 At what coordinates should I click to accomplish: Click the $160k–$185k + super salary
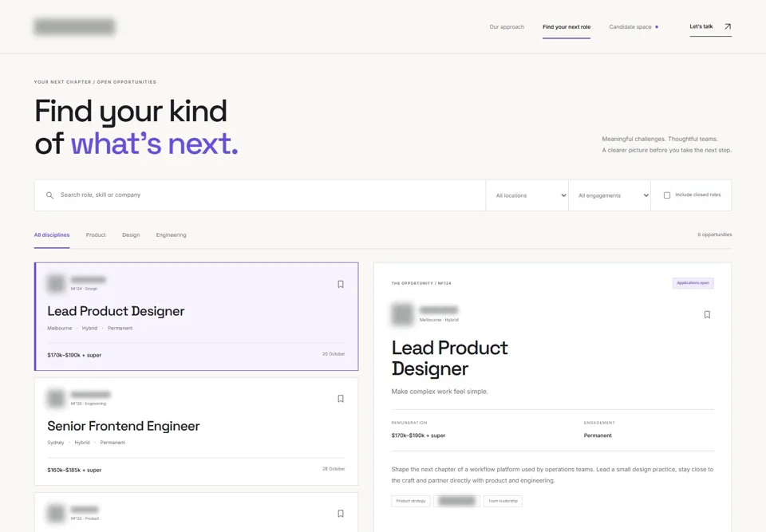[74, 470]
